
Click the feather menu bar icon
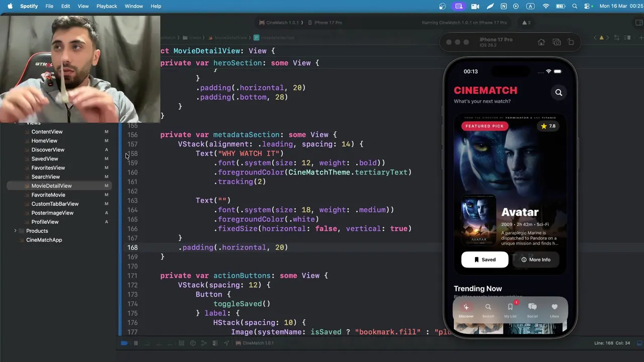491,6
